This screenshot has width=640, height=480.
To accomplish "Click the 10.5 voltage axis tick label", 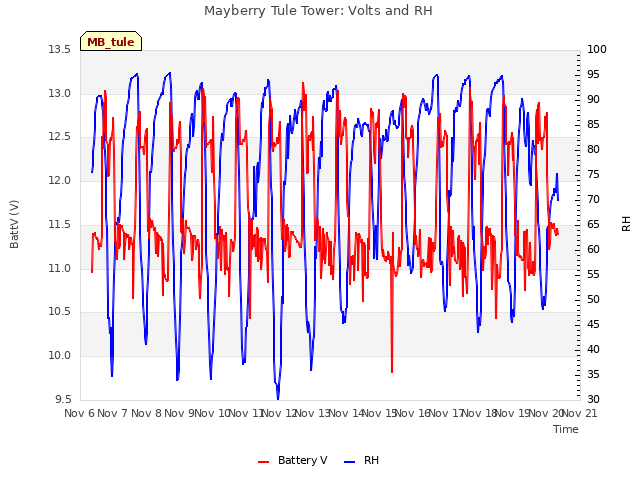I will click(x=60, y=312).
